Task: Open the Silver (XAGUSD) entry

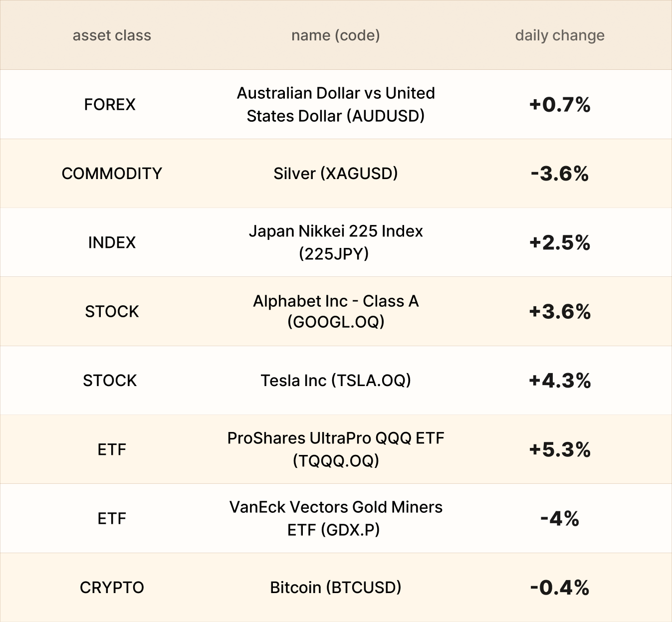Action: click(x=335, y=173)
